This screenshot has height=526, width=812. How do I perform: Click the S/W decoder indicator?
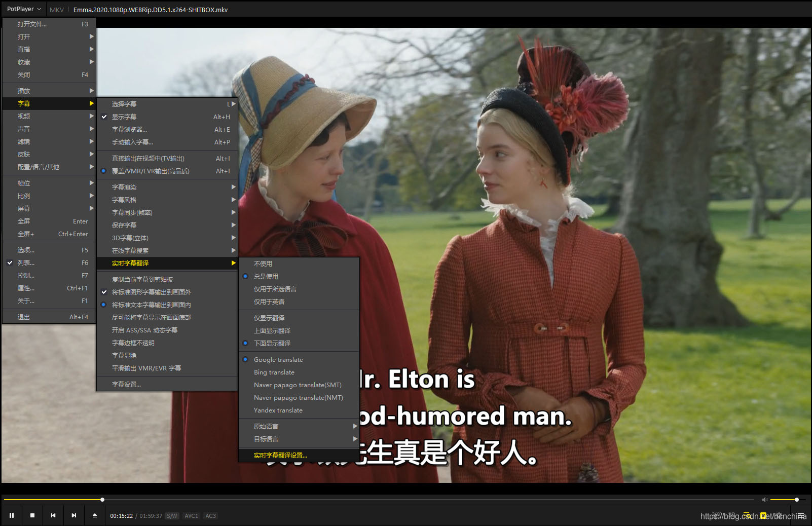172,516
